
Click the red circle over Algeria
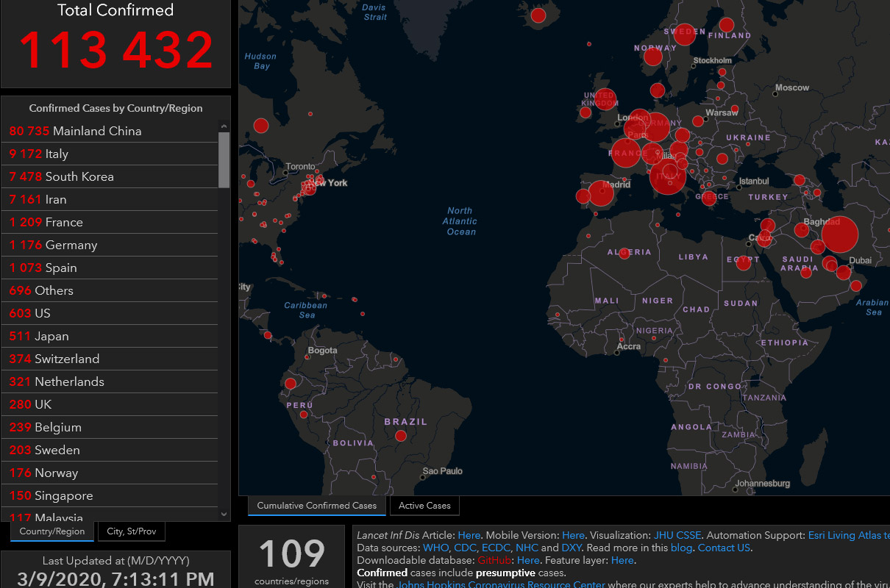(x=624, y=253)
